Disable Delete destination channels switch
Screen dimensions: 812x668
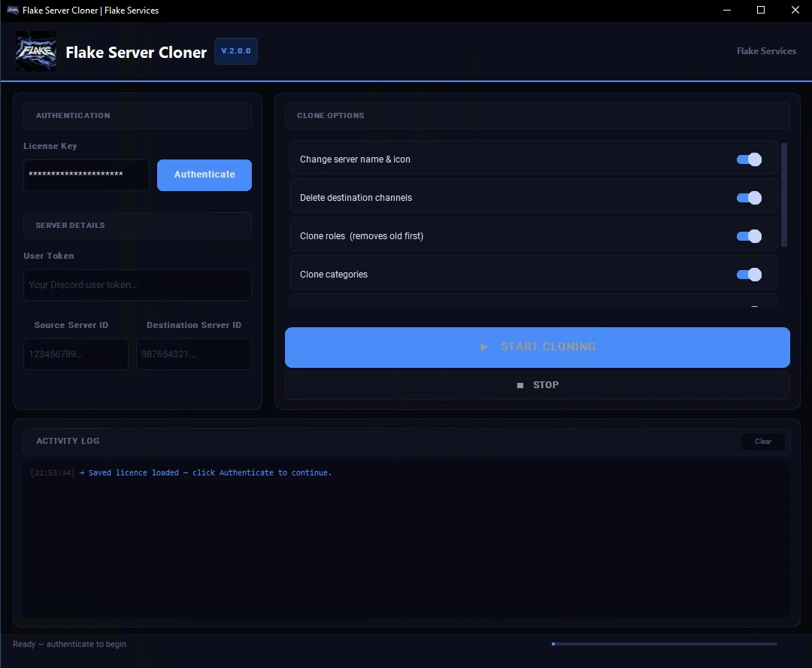[749, 197]
